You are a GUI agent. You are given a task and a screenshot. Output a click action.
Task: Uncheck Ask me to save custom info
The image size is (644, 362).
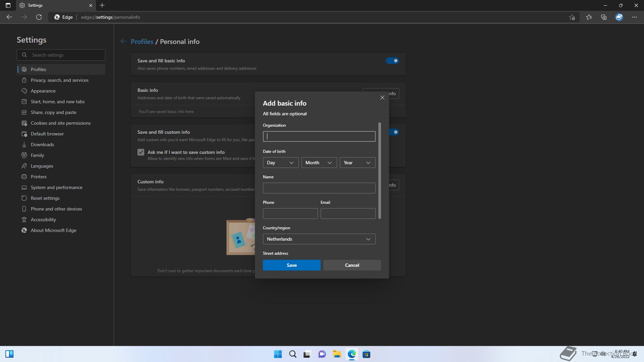coord(141,152)
